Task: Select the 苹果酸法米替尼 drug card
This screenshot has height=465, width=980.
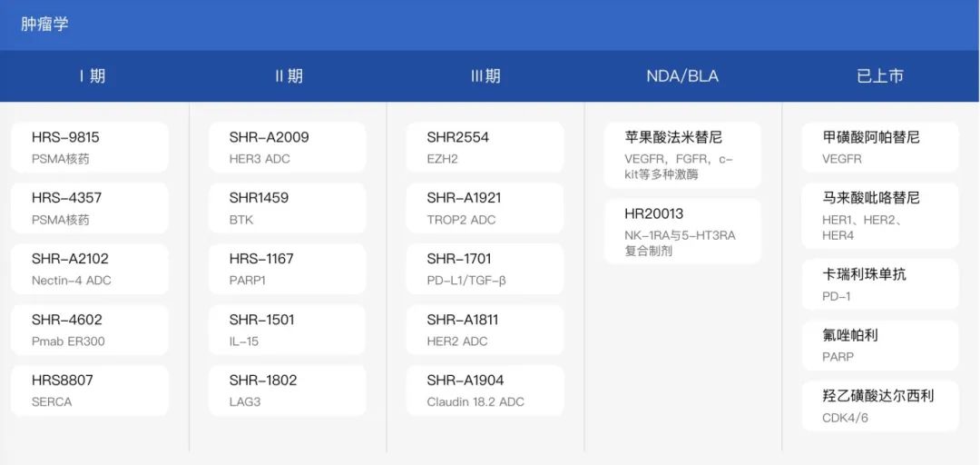Action: point(682,154)
